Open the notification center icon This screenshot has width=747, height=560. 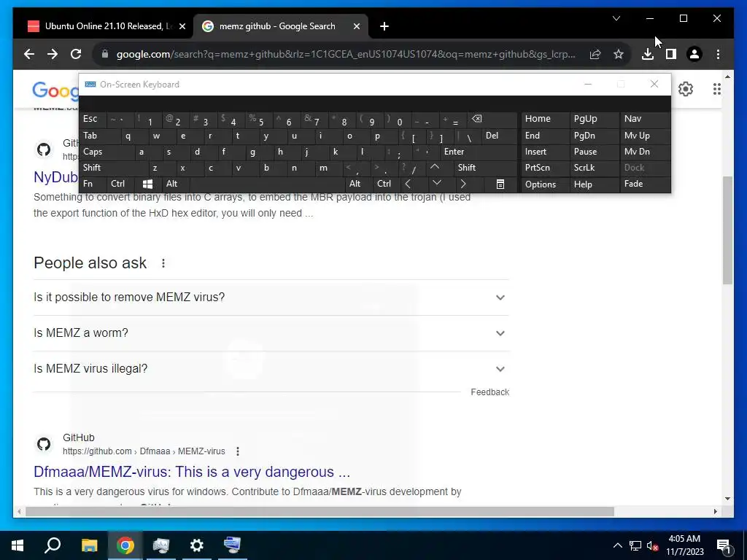[724, 545]
